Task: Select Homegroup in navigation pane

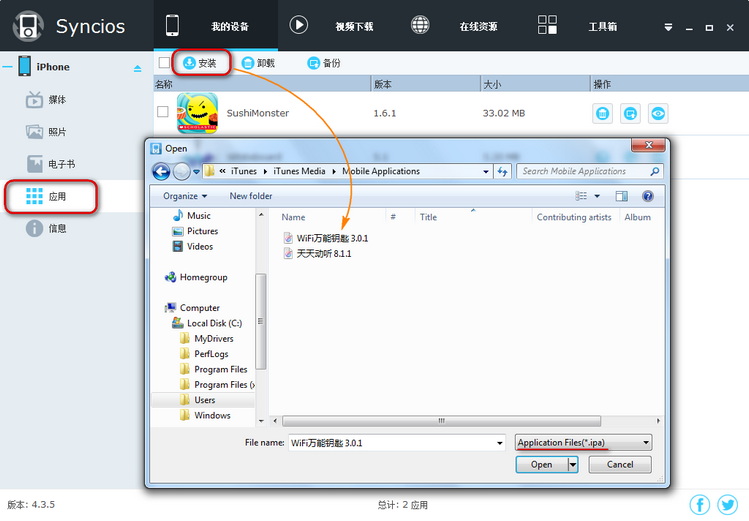Action: pyautogui.click(x=196, y=277)
